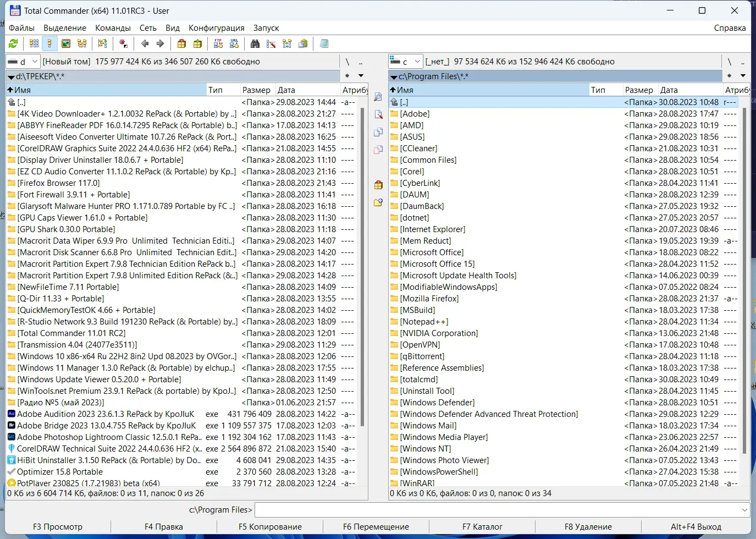The height and width of the screenshot is (539, 756).
Task: Go to root with left panel backslash button
Action: click(347, 62)
